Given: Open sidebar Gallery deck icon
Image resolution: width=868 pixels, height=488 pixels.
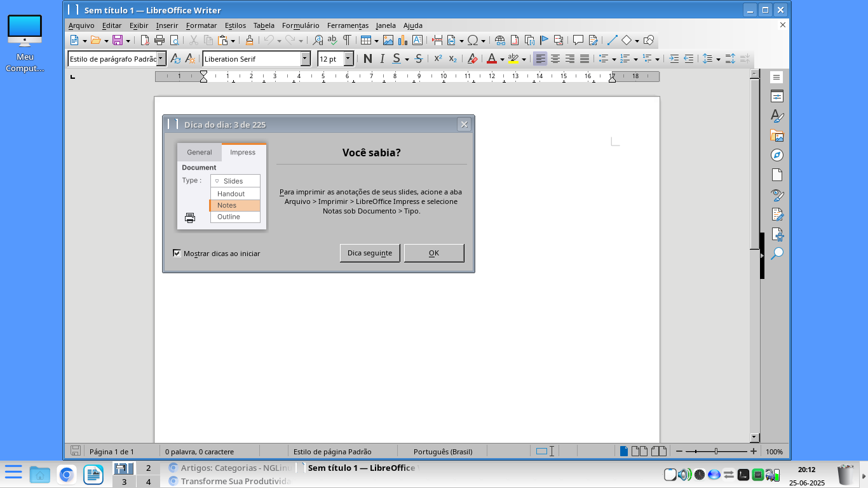Looking at the screenshot, I should (777, 135).
